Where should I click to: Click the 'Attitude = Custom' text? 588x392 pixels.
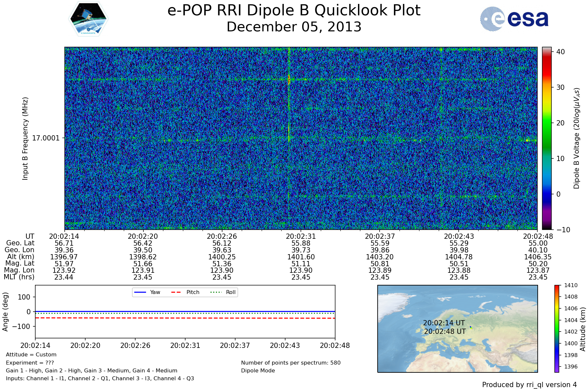click(31, 354)
